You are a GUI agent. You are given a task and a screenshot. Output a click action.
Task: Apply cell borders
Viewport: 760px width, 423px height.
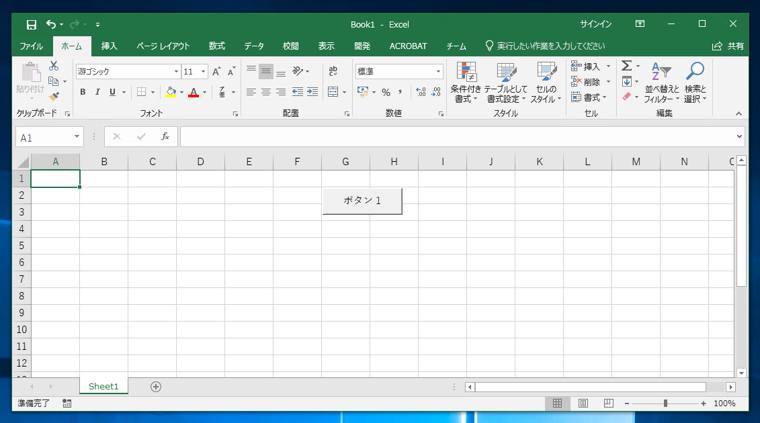click(141, 92)
